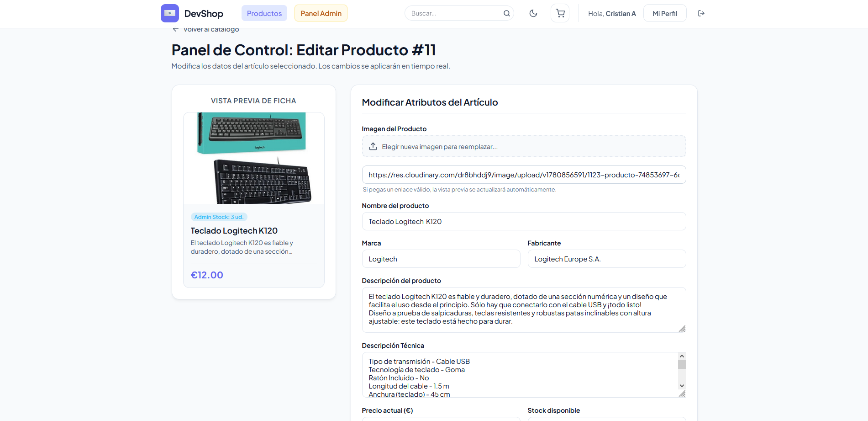Click the logout icon
The width and height of the screenshot is (868, 421).
click(701, 13)
